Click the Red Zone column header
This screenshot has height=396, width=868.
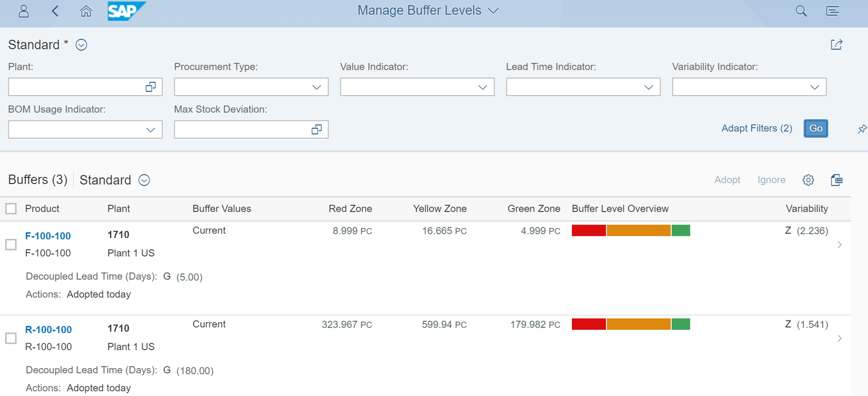pos(350,208)
